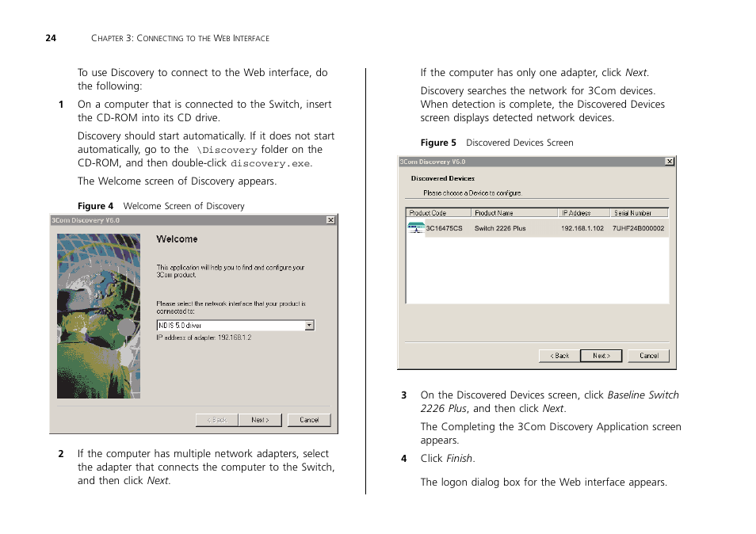Click 'Please choose a Device to configure' text
756x534 pixels.
pyautogui.click(x=472, y=193)
